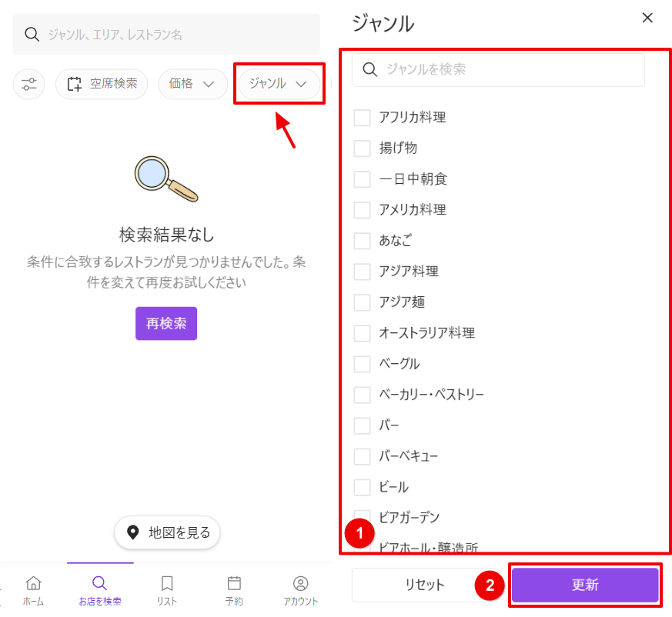Click the 更新 button to apply
The width and height of the screenshot is (672, 617).
[585, 585]
